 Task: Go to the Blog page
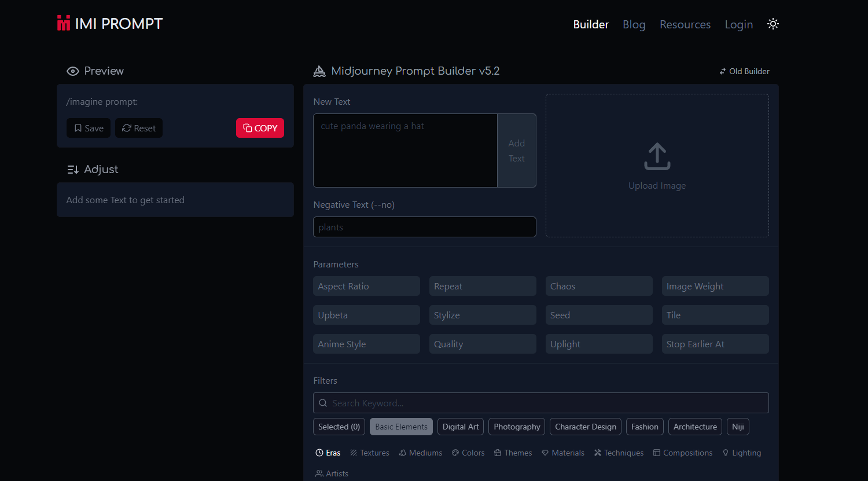pos(634,24)
